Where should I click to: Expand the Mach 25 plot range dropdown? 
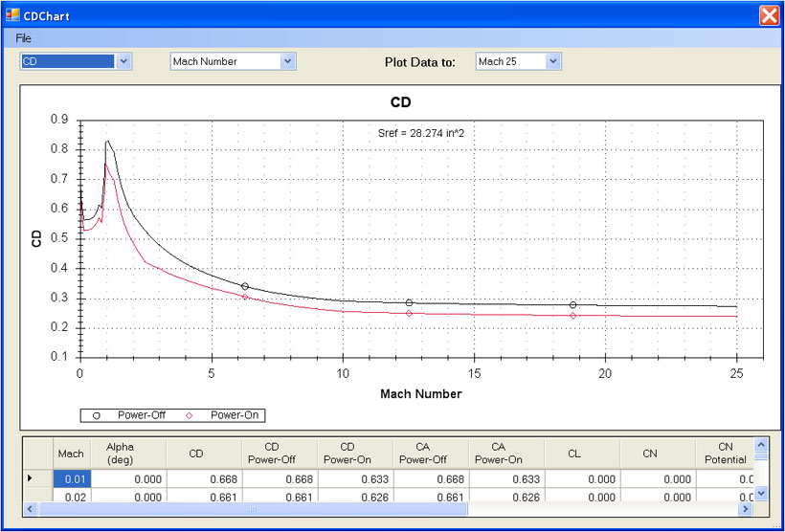(552, 61)
